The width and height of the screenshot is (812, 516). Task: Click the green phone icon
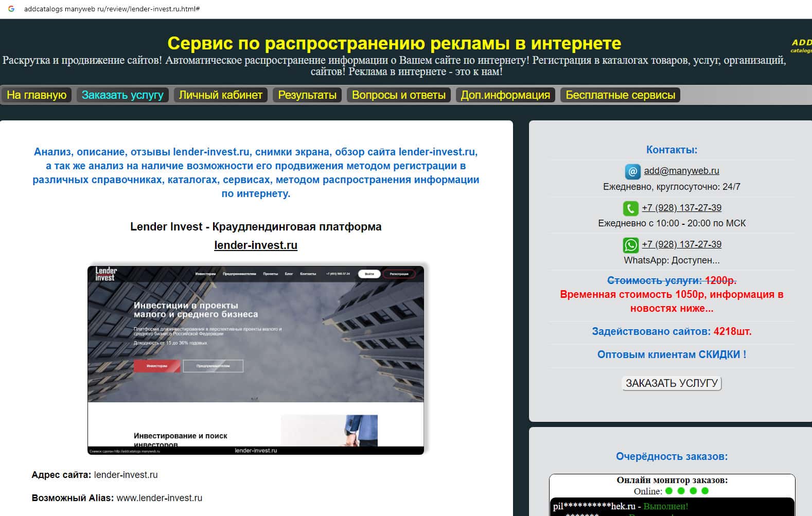[630, 208]
